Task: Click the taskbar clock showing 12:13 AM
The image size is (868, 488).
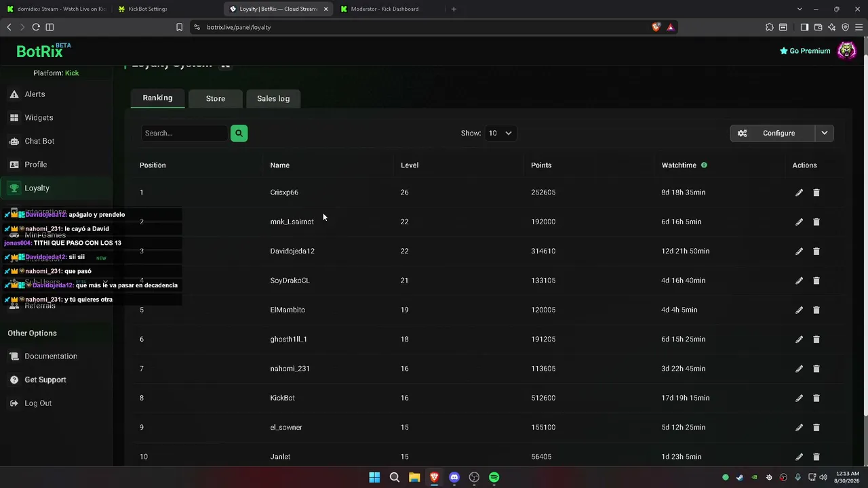Action: point(848,477)
